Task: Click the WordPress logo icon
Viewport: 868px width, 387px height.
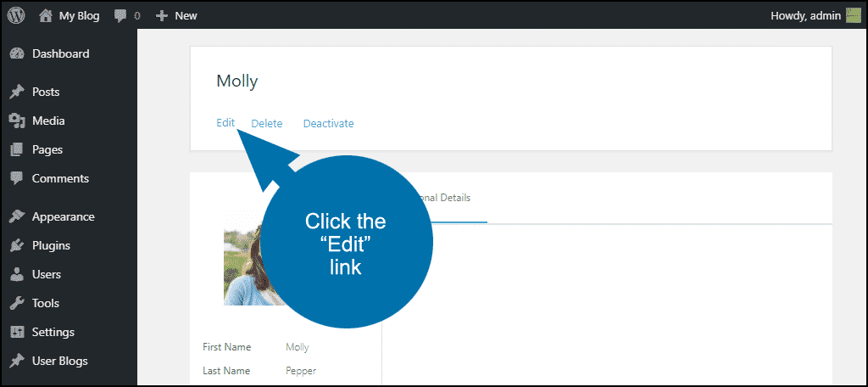Action: 16,15
